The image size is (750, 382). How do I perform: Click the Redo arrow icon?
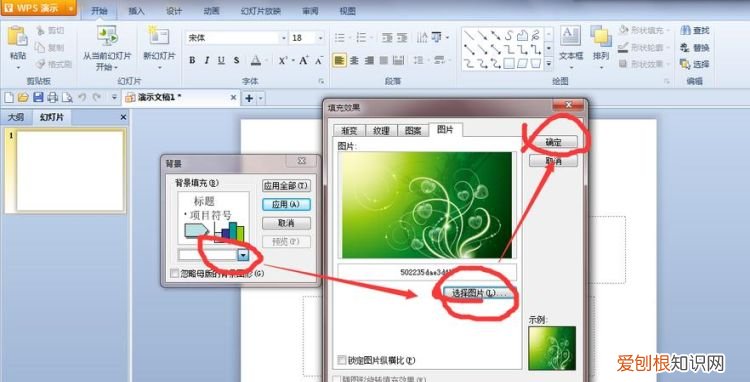pos(97,98)
